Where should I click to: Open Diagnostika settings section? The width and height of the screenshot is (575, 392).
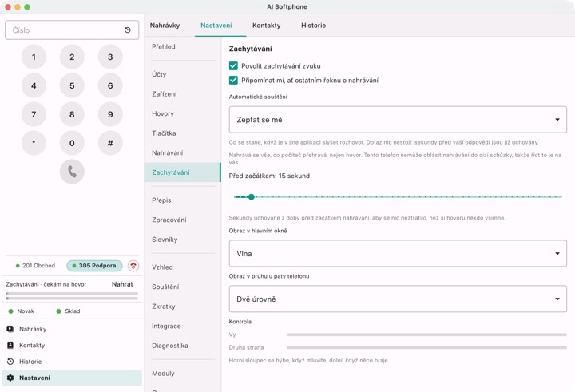click(182, 346)
